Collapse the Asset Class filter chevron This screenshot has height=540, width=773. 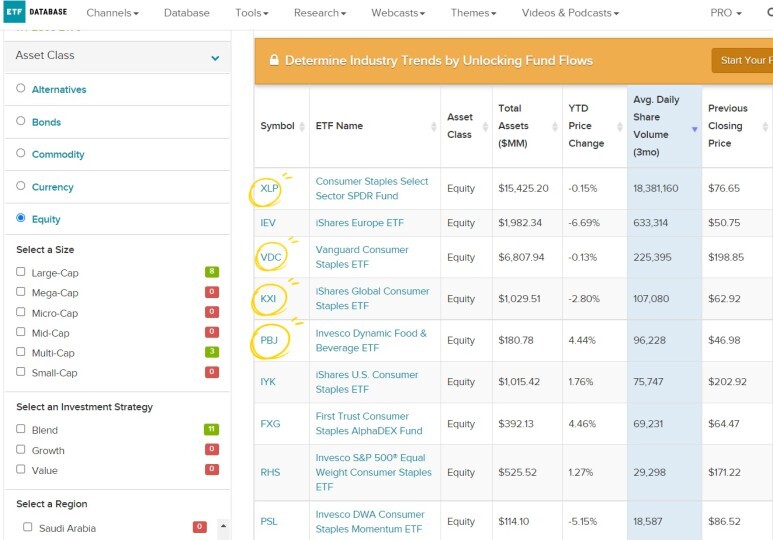coord(215,58)
